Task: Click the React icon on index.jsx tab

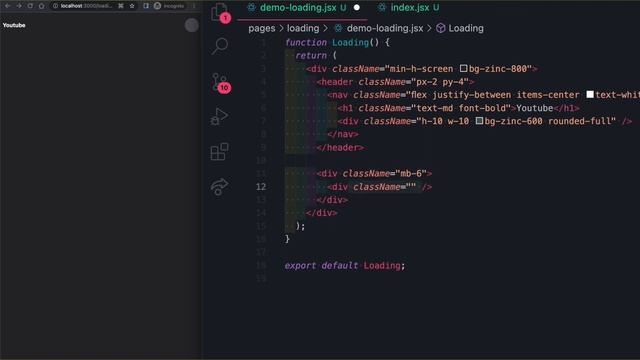Action: 382,8
